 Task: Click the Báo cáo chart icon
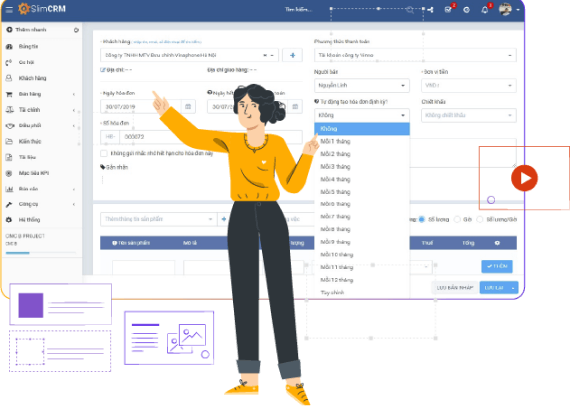[x=9, y=189]
